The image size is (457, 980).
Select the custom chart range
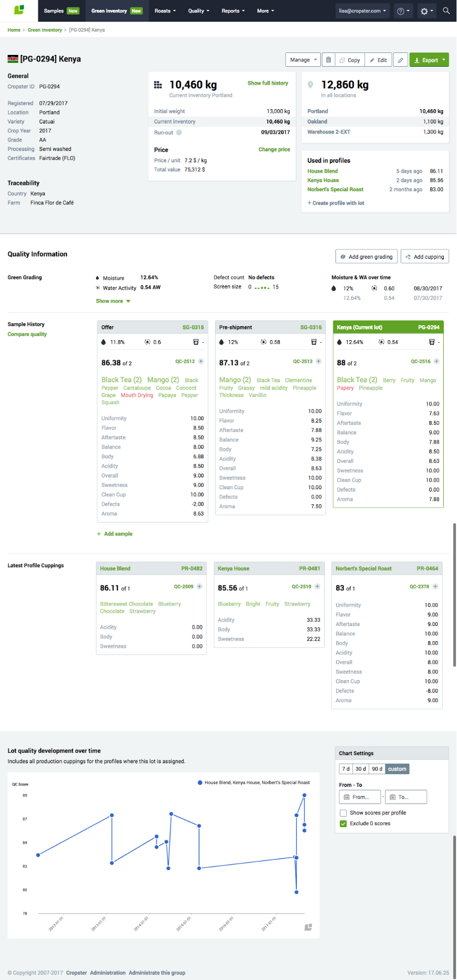click(x=397, y=769)
